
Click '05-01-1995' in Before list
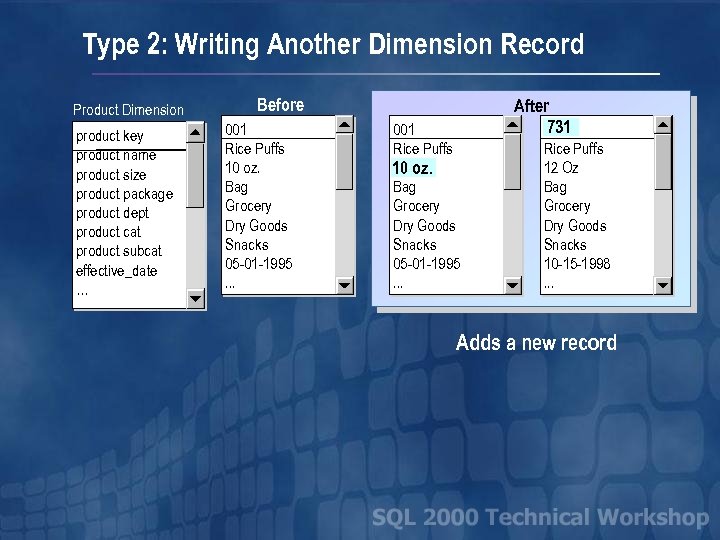[259, 264]
